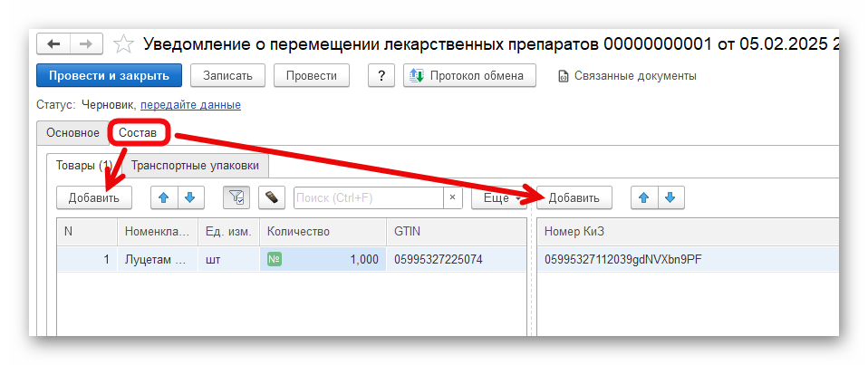Viewport: 868px width, 365px height.
Task: Open help with the question mark button
Action: pyautogui.click(x=381, y=76)
